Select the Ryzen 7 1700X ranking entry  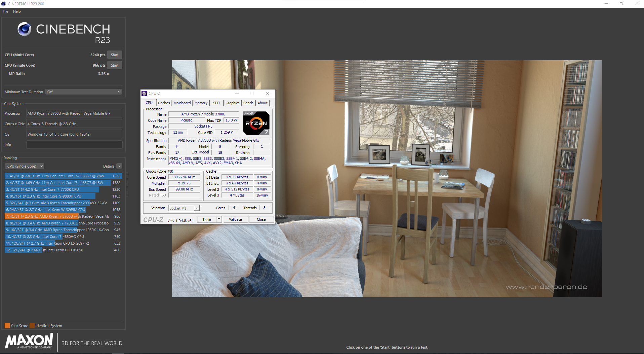coord(63,223)
